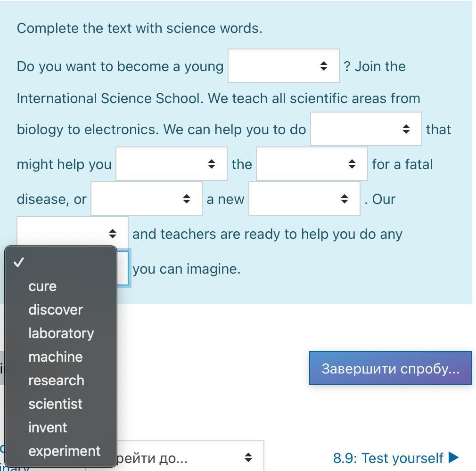Select 'cure' from the open dropdown list
Screen dimensions: 476x471
[42, 286]
